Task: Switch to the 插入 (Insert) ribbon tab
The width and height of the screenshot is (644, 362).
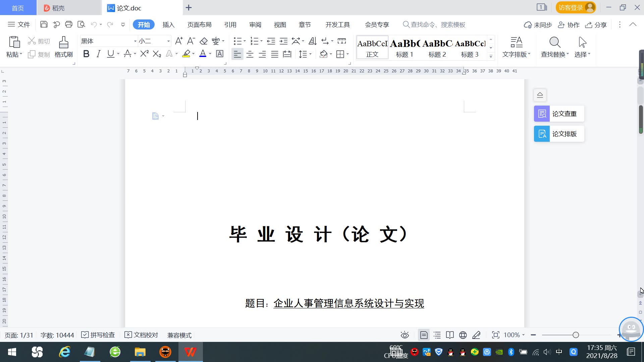Action: [x=168, y=25]
